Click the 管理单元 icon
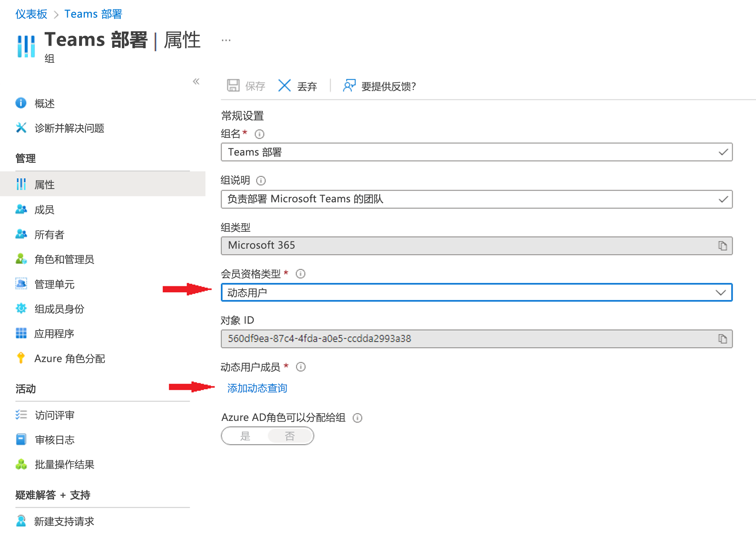Viewport: 756px width, 538px height. point(21,284)
